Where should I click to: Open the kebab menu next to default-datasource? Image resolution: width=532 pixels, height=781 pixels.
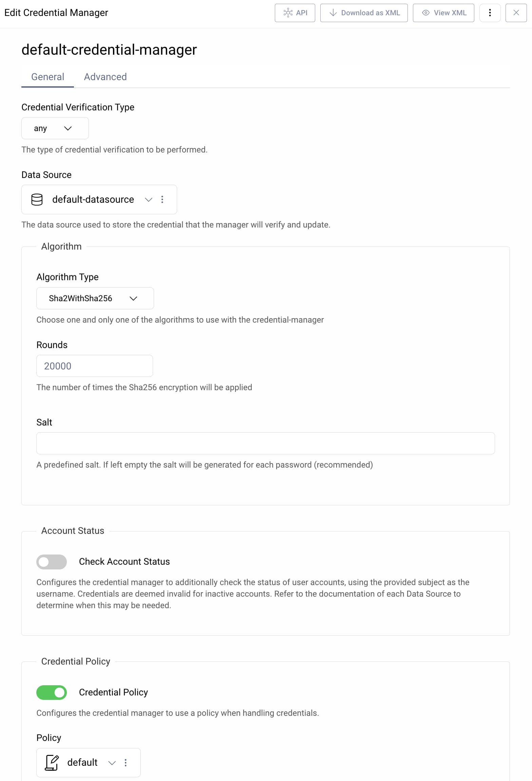(163, 199)
